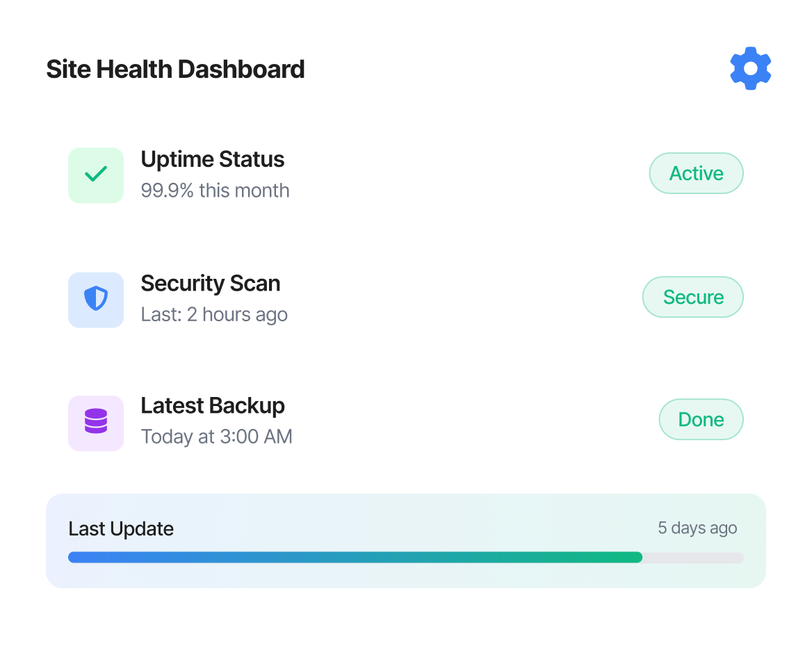
Task: Click the gray unfilled end of the progress bar
Action: 693,557
